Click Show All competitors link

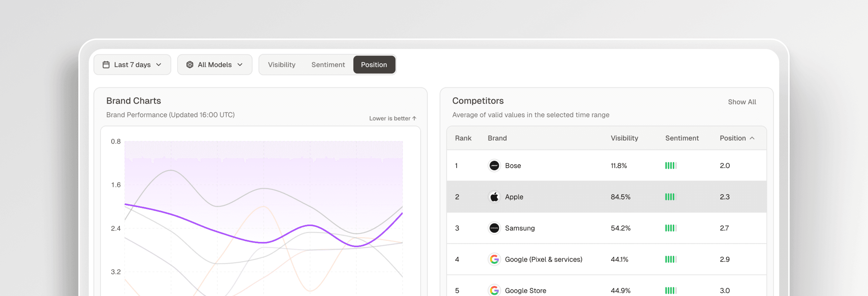click(742, 102)
